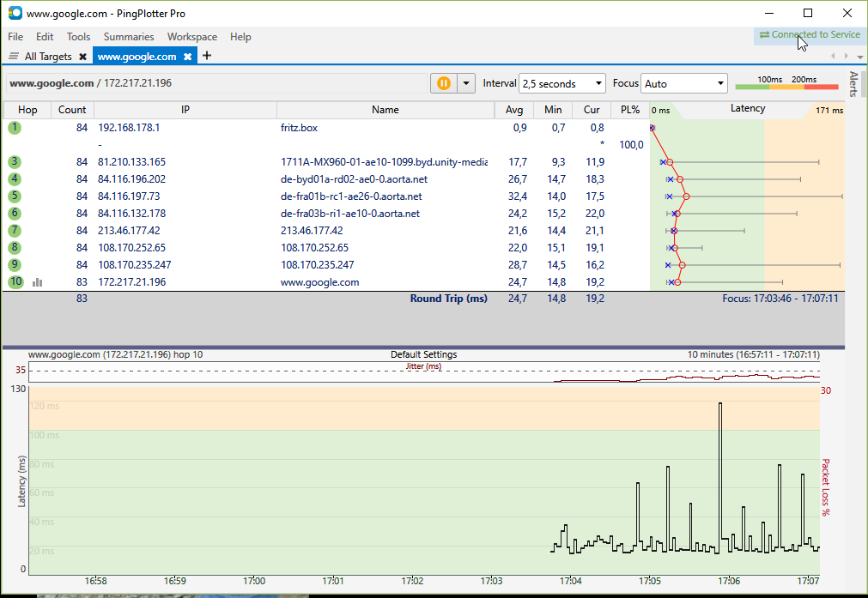This screenshot has width=868, height=598.
Task: Select hop 3 green circle icon
Action: click(15, 162)
